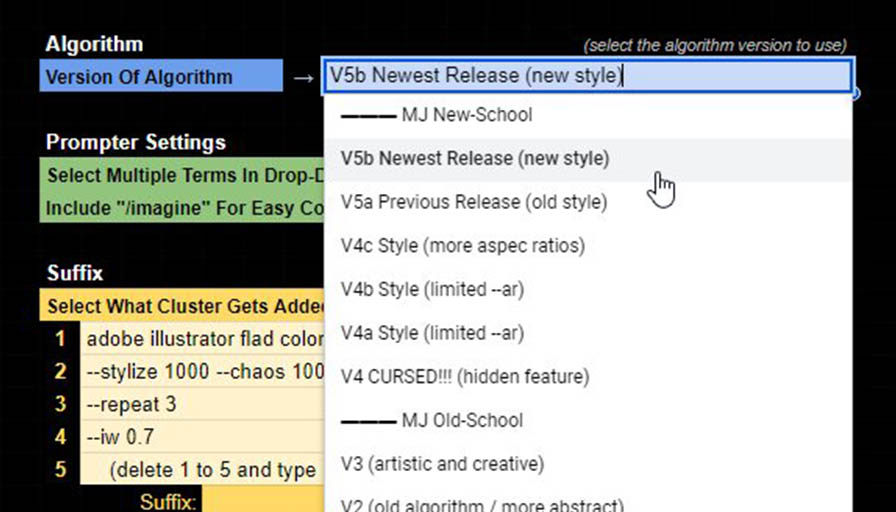Image resolution: width=896 pixels, height=512 pixels.
Task: Click the Include "/imagine" For Easy Copy setting
Action: point(182,208)
